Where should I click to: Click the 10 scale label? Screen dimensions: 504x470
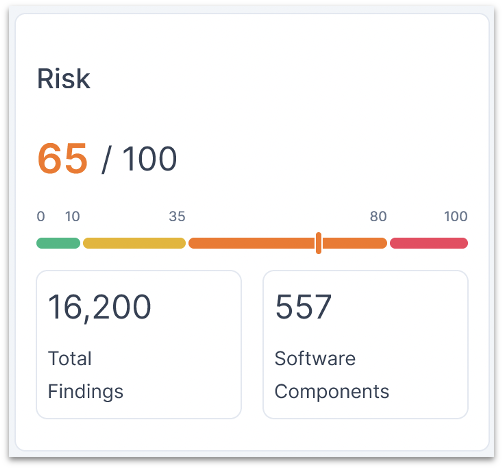coord(72,216)
